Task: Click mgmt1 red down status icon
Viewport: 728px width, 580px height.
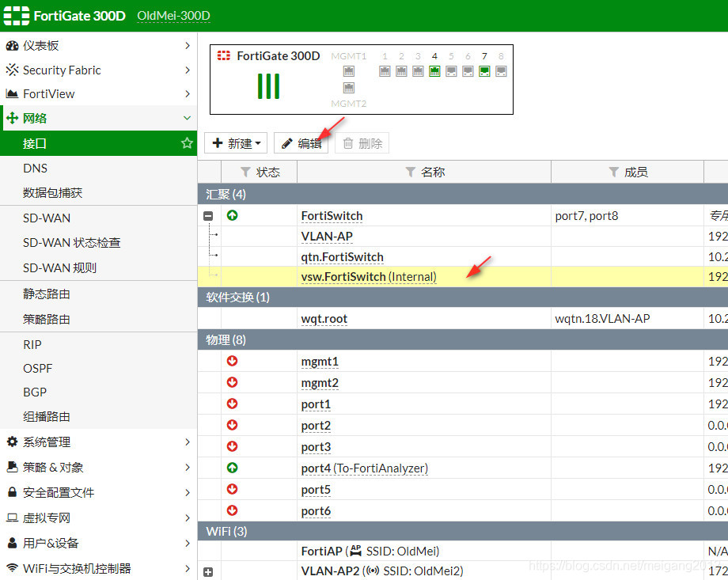Action: click(232, 361)
